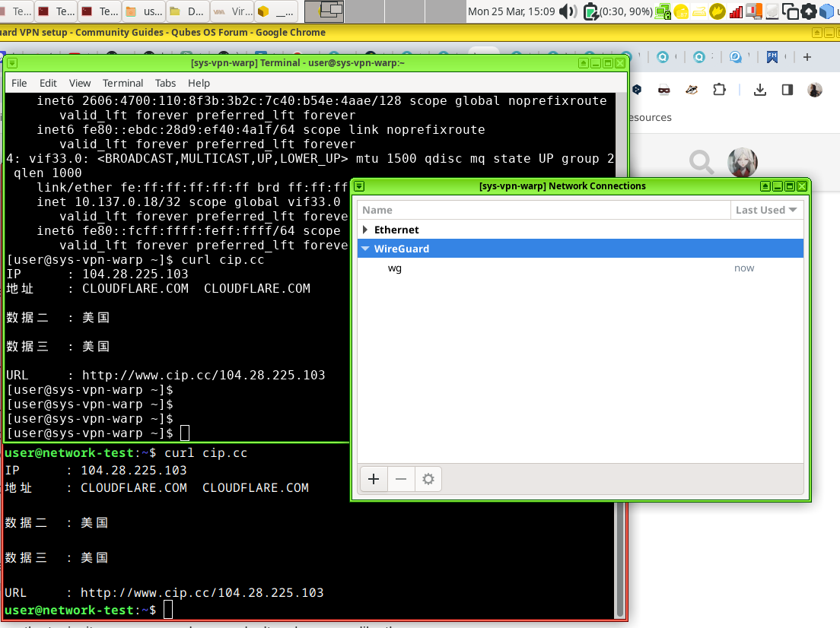Open the Terminal menu in menu bar
The height and width of the screenshot is (628, 840).
point(123,83)
